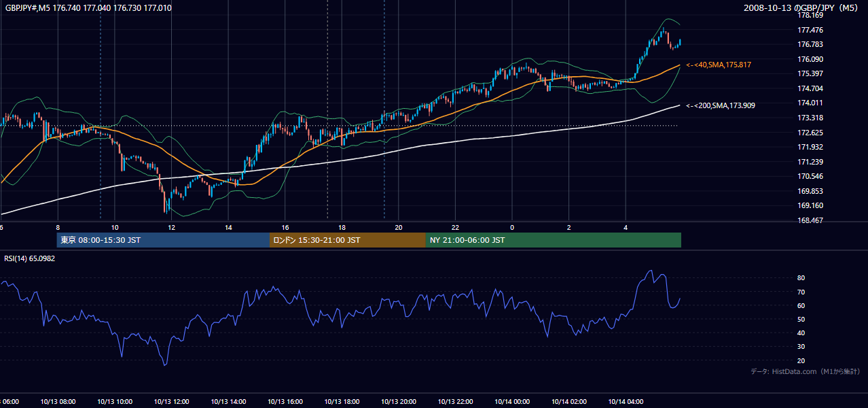Click the 168.467 price axis value
This screenshot has width=868, height=408.
(x=810, y=220)
